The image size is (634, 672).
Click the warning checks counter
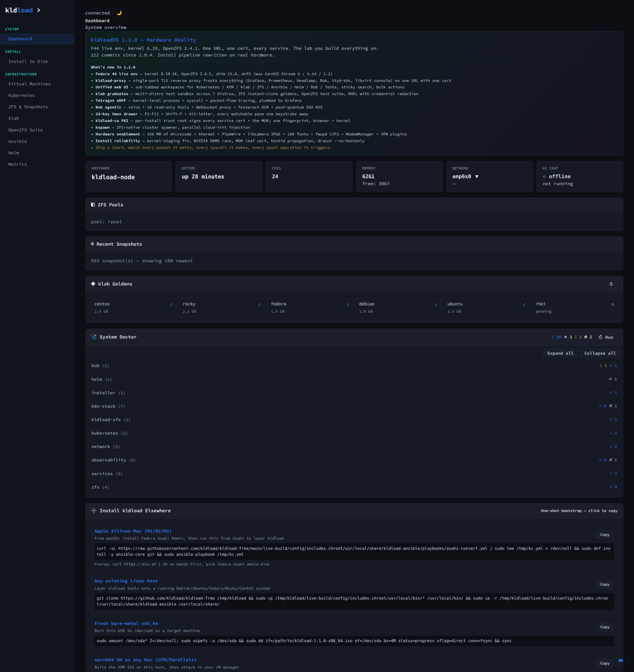pos(578,337)
